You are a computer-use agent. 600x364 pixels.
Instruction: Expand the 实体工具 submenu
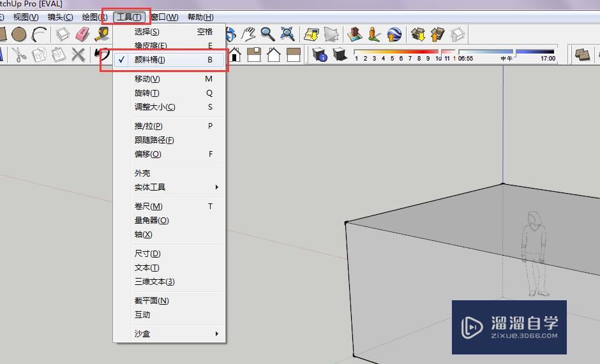(169, 187)
